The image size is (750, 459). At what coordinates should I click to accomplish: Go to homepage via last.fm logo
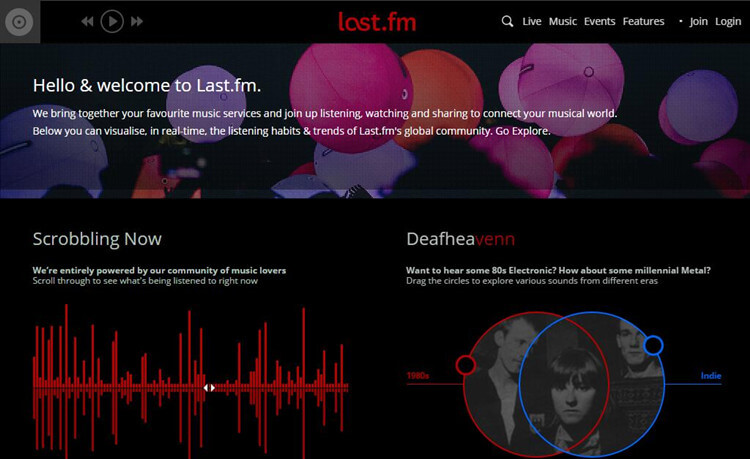tap(377, 22)
